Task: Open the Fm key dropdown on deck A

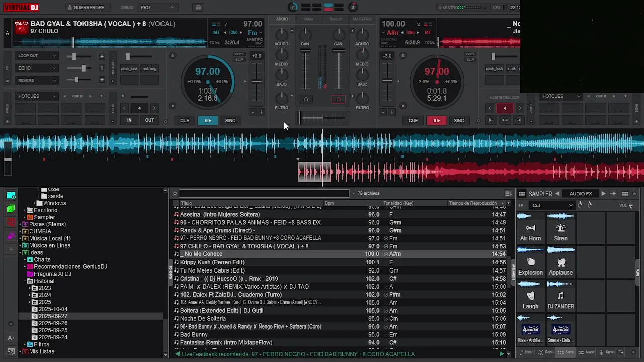Action: (255, 33)
